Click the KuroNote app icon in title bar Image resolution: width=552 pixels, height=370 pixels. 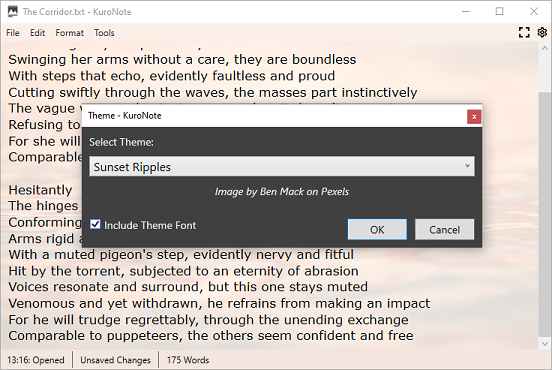pyautogui.click(x=12, y=12)
